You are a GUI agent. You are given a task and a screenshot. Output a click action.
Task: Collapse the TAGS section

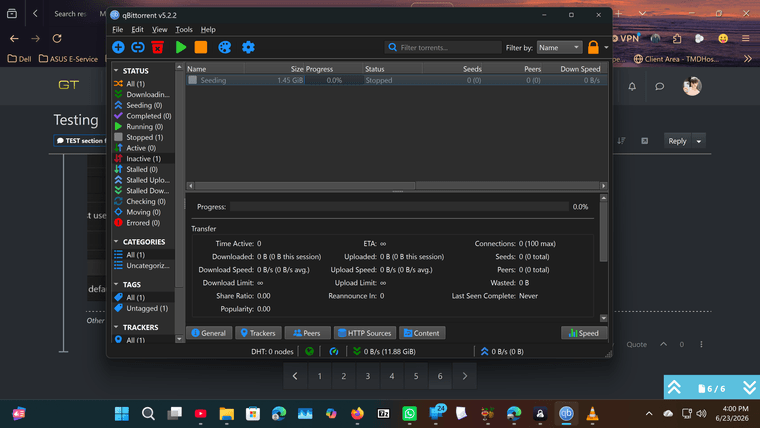116,284
